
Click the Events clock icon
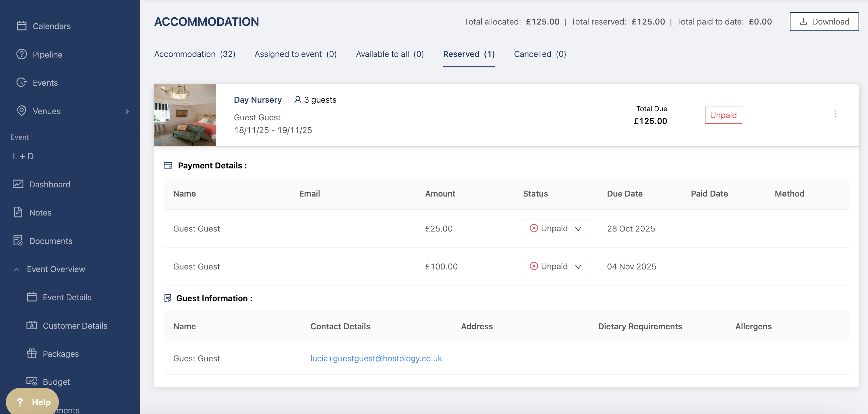pos(22,82)
